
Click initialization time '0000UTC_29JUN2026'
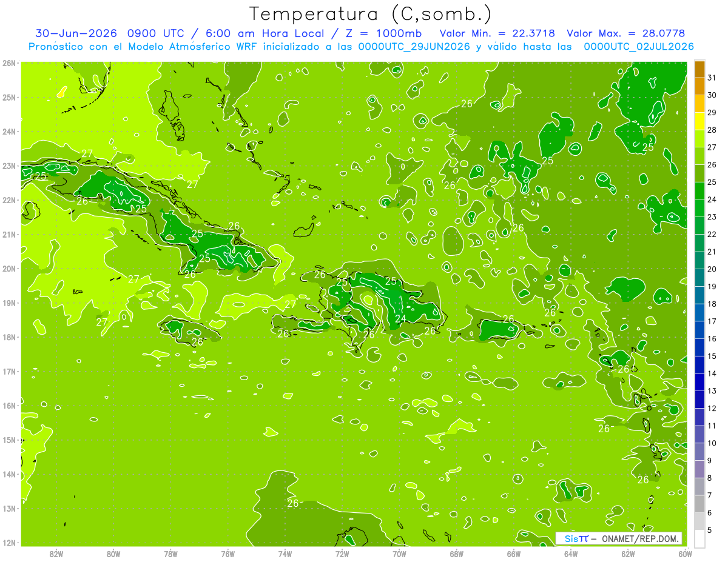[x=414, y=47]
